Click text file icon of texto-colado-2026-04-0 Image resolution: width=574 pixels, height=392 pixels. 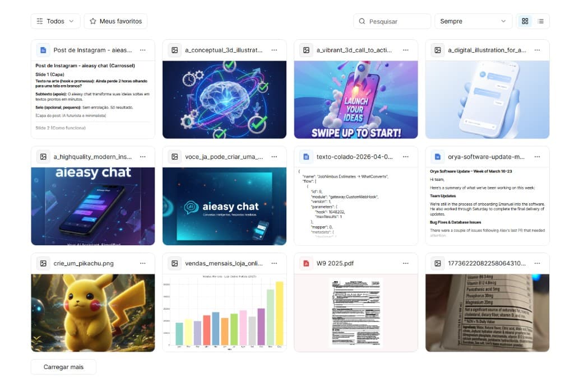(306, 156)
